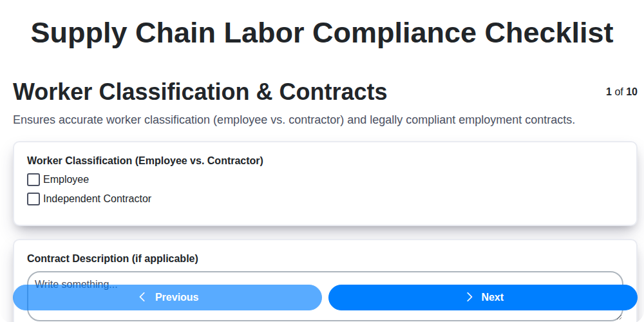Click the Contract Description (if applicable) label
Screen dimensions: 644x322
click(113, 259)
